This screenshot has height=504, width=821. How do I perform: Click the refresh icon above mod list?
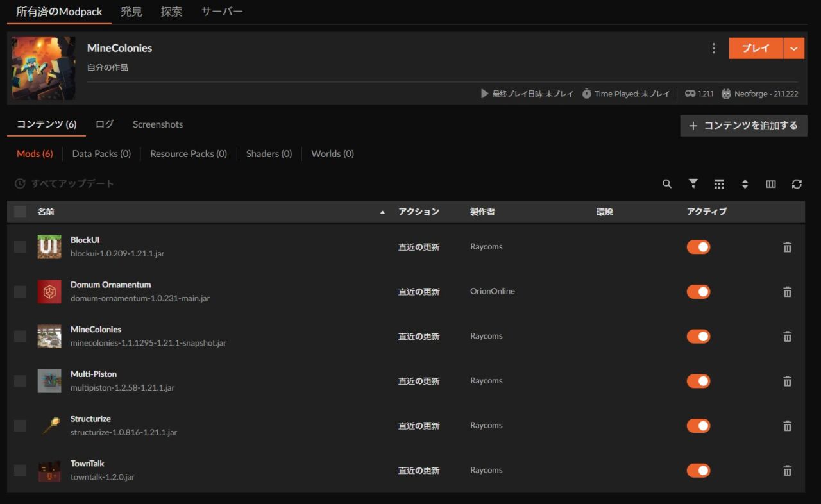(797, 184)
